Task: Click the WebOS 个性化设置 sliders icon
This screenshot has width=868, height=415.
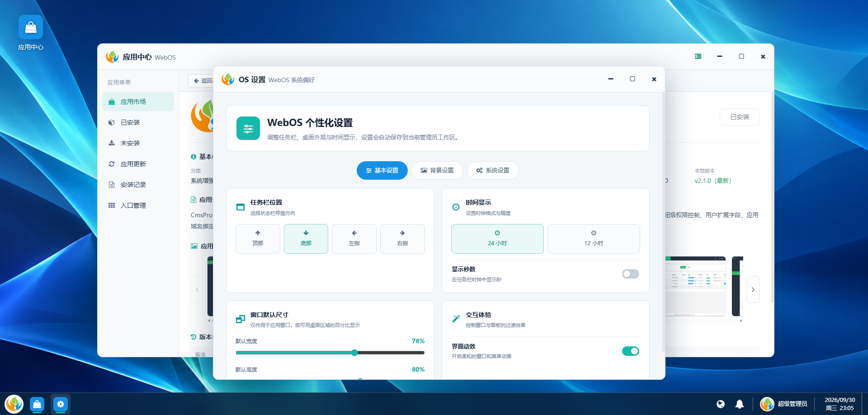Action: coord(248,129)
